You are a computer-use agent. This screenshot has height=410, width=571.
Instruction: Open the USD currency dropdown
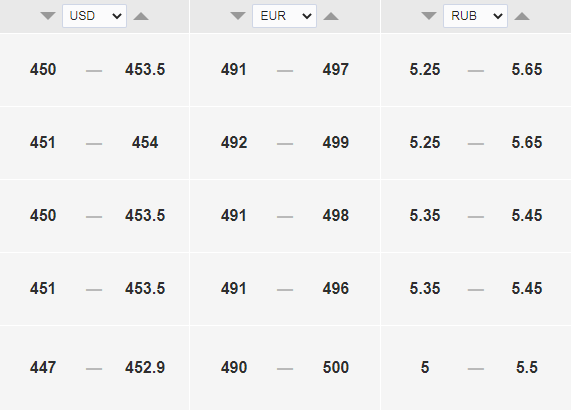[94, 16]
